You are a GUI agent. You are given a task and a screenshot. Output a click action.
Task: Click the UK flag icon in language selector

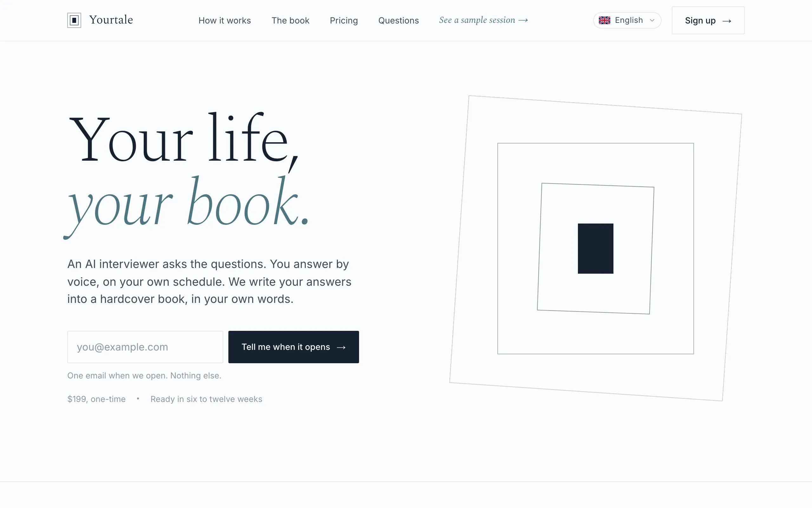tap(604, 21)
